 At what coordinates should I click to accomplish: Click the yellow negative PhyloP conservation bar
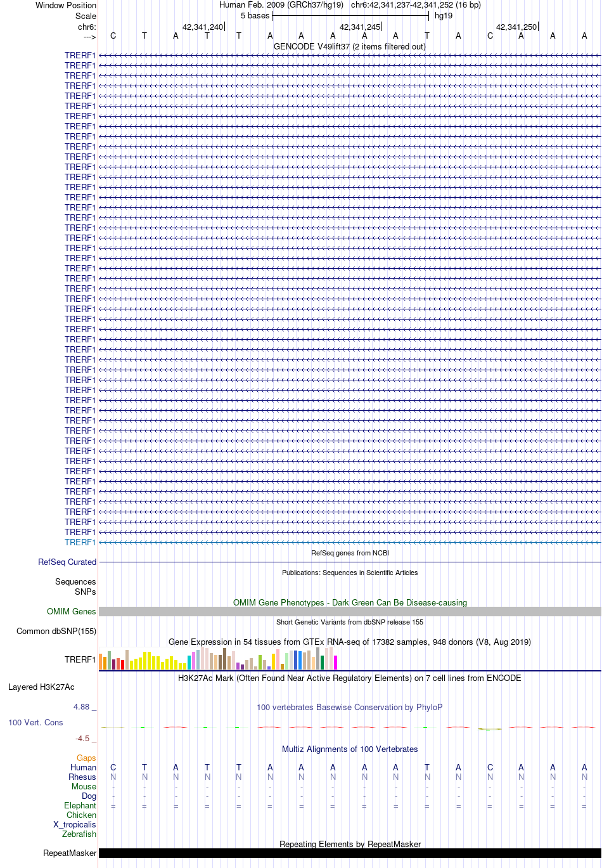(x=489, y=729)
